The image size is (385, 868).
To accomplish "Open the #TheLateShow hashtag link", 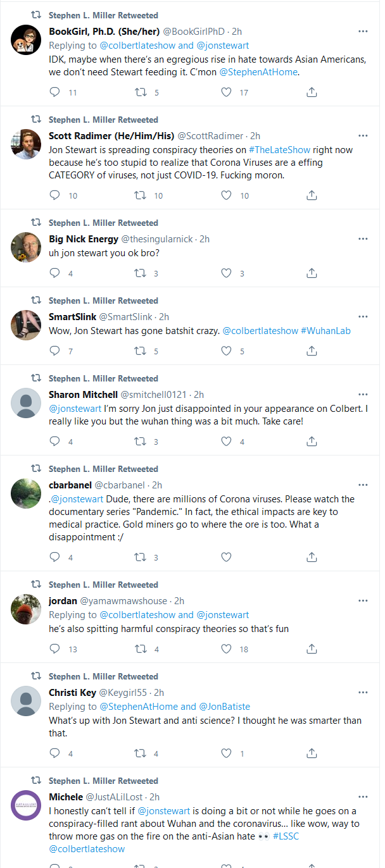I will 278,150.
